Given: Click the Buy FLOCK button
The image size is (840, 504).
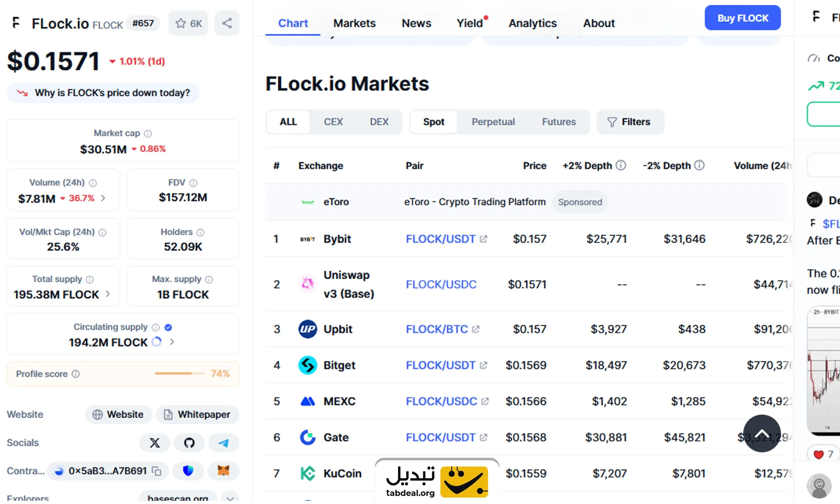Looking at the screenshot, I should (742, 18).
